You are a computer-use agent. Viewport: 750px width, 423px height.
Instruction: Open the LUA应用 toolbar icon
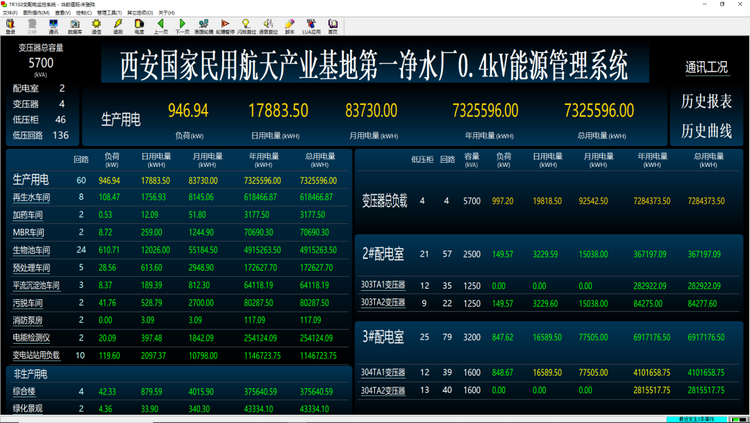point(311,26)
